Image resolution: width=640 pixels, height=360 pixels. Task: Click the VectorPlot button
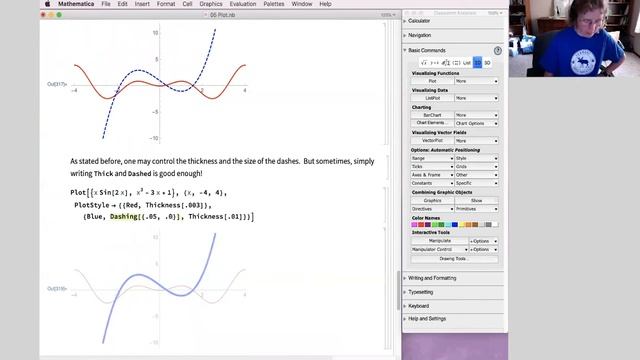[x=432, y=140]
